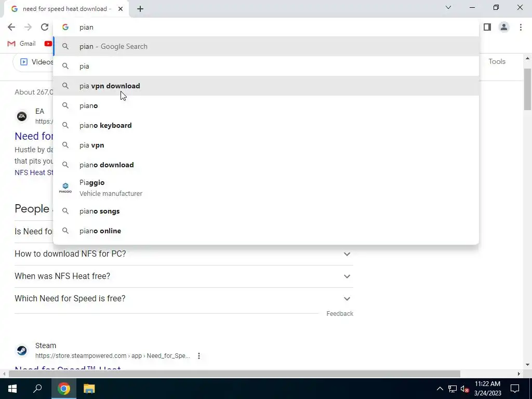The width and height of the screenshot is (532, 399).
Task: Click the forward navigation arrow
Action: pyautogui.click(x=28, y=27)
